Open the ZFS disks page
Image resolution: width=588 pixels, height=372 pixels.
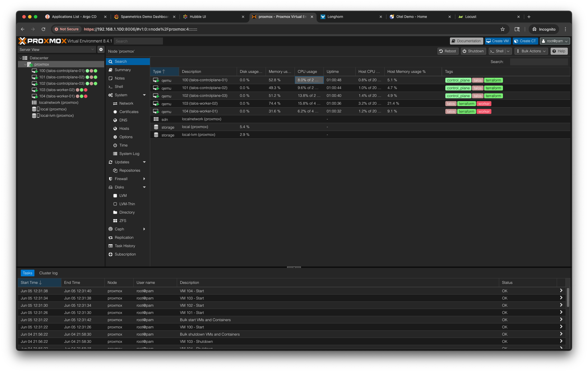[128, 221]
